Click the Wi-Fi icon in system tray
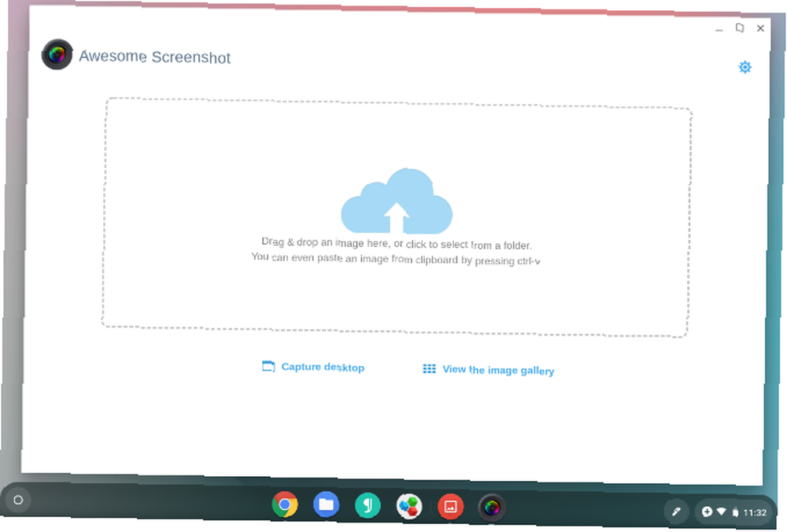Viewport: 787px width, 532px height. (721, 512)
